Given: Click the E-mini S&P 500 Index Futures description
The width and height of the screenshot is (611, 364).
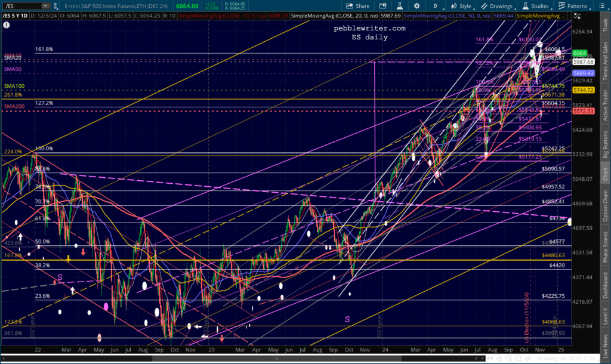Looking at the screenshot, I should 116,6.
